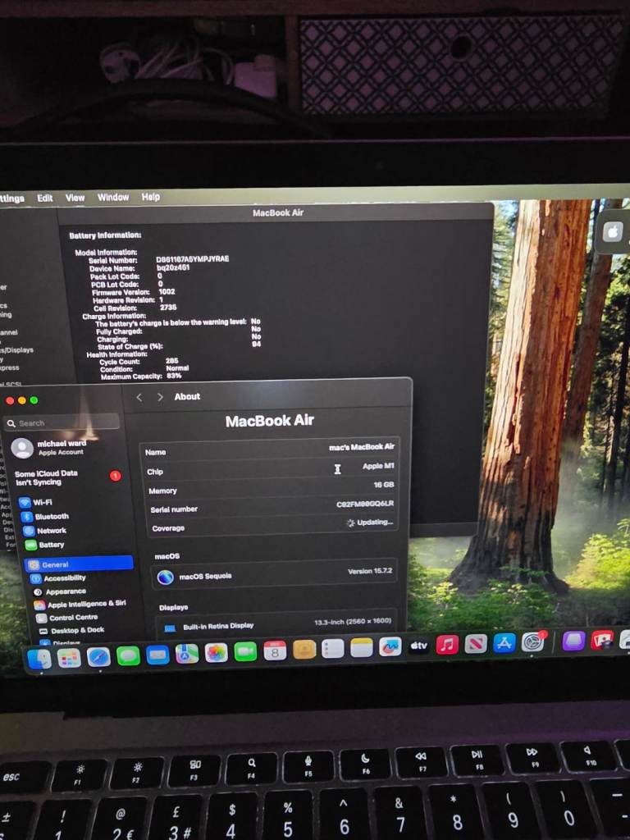
Task: Select Battery in the sidebar
Action: coord(44,545)
